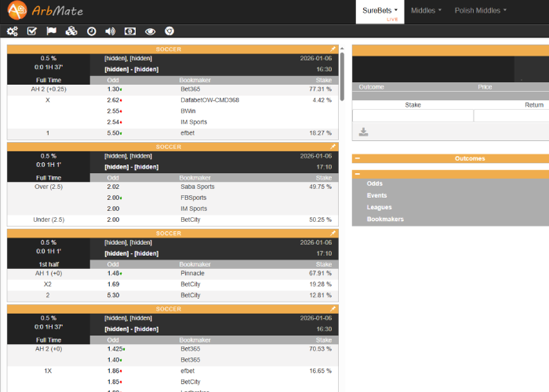Open the Middles dropdown menu
The height and width of the screenshot is (392, 549).
[x=426, y=10]
